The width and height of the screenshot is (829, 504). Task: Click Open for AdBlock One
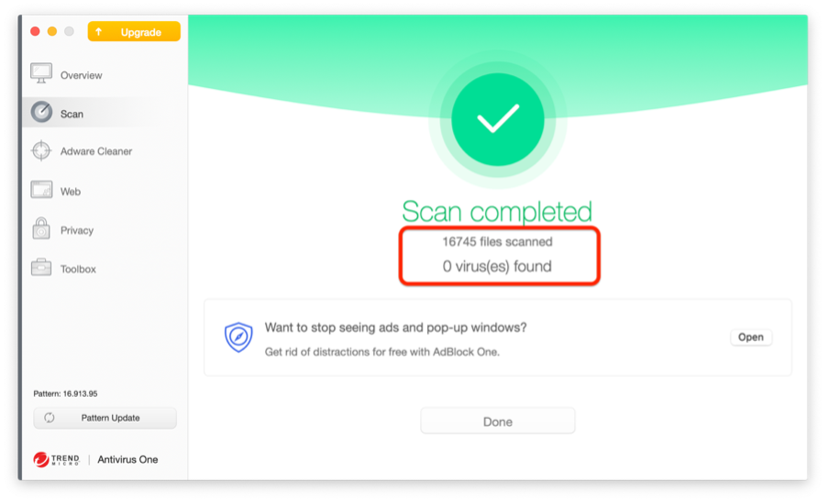(751, 337)
